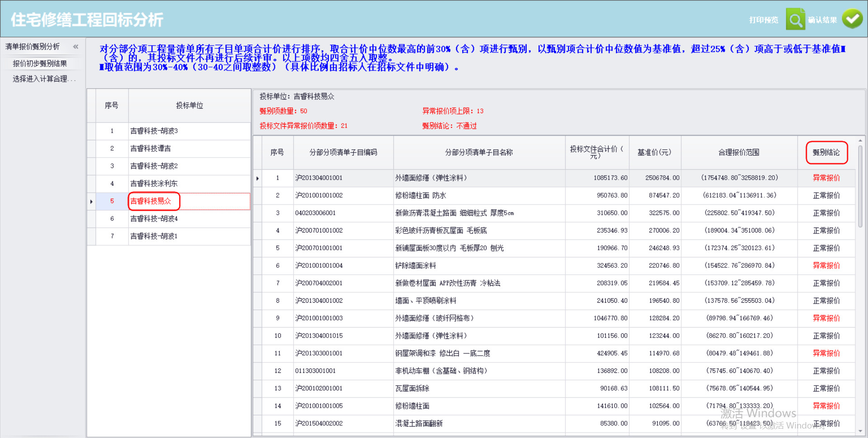Click 投标文件合计价 column header
868x438 pixels.
click(x=597, y=152)
